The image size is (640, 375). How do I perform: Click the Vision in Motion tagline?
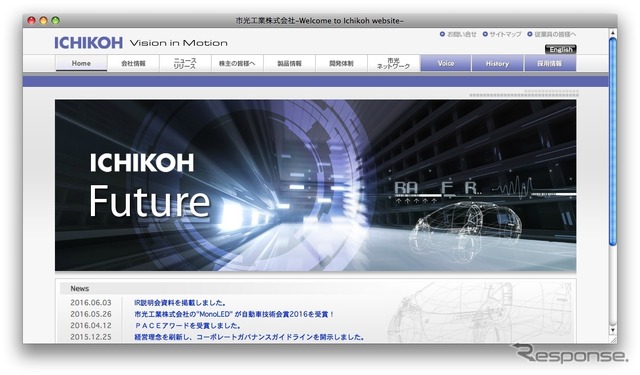click(x=178, y=43)
